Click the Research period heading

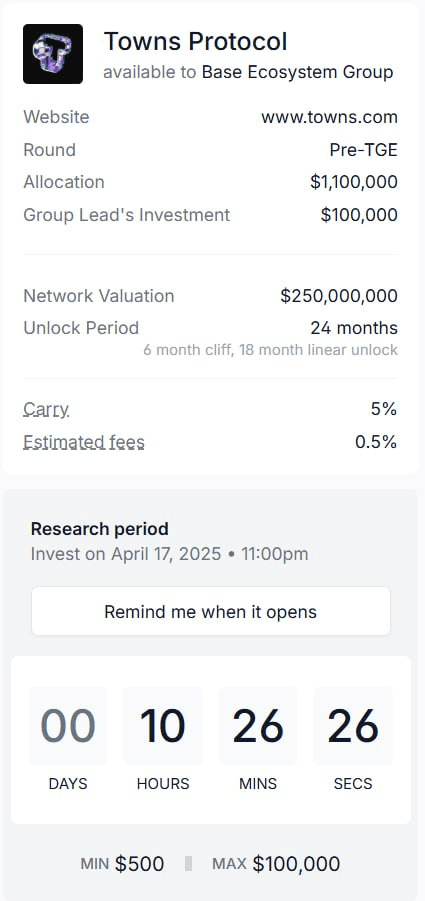point(99,529)
